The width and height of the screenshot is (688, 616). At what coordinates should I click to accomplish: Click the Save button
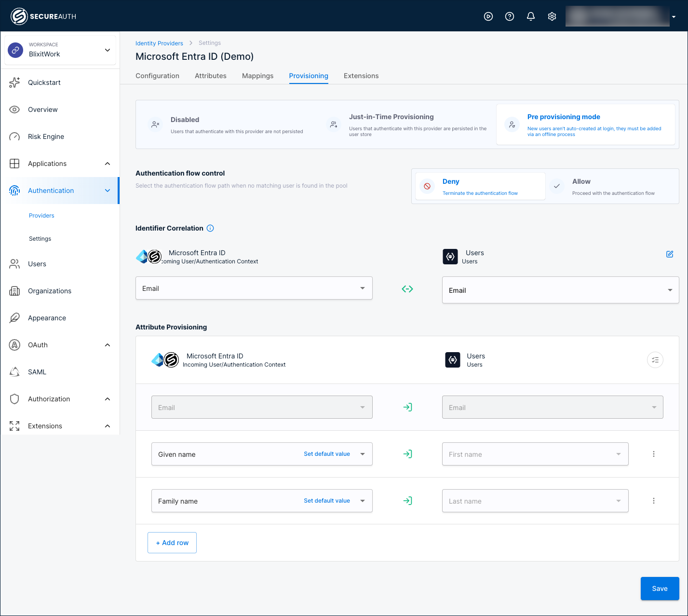tap(660, 589)
